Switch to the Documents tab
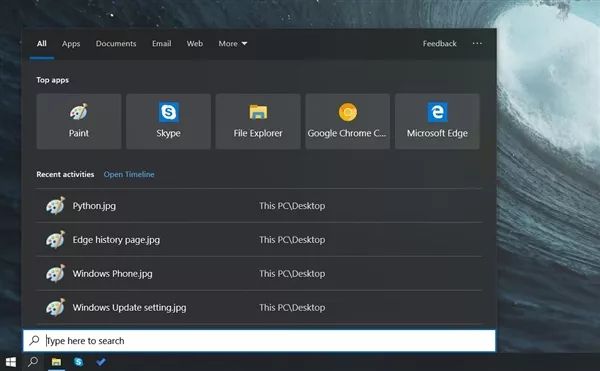Image resolution: width=600 pixels, height=371 pixels. [116, 44]
